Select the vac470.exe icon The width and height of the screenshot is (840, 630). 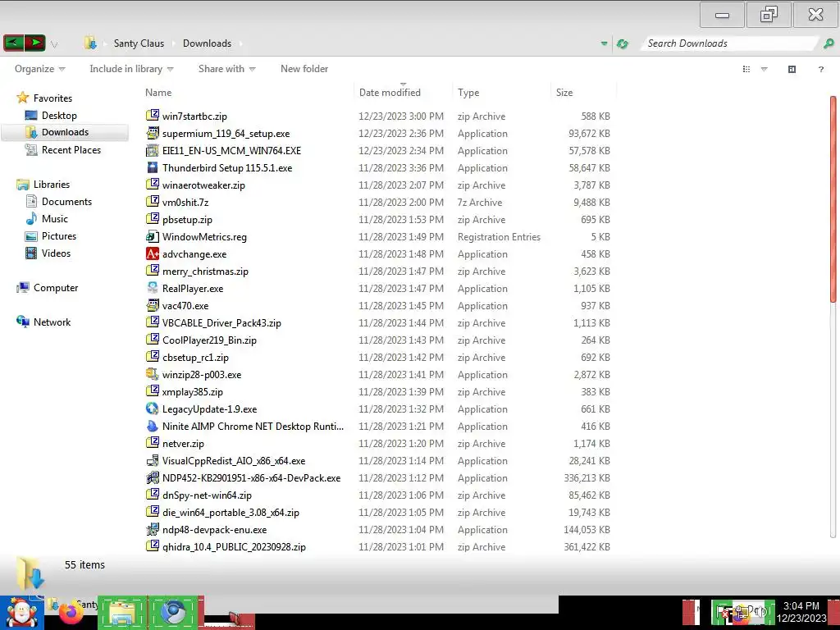click(x=153, y=305)
